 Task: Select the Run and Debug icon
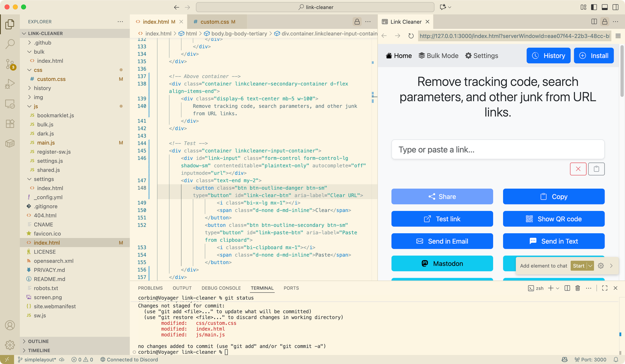coord(10,84)
